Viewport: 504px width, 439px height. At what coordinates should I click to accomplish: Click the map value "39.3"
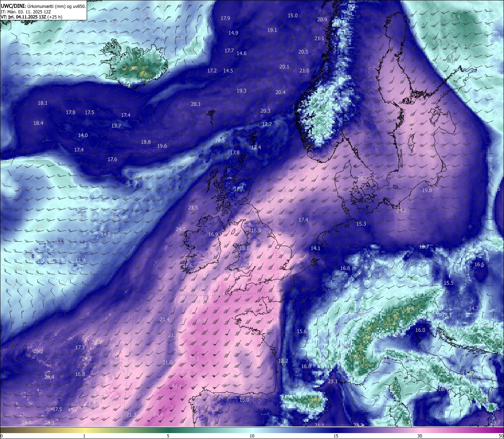(194, 359)
